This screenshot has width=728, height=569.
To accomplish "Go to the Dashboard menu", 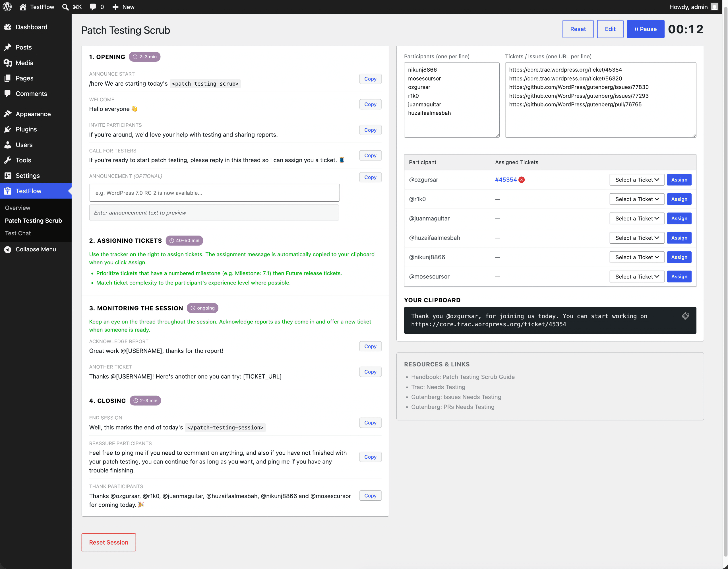I will [31, 27].
